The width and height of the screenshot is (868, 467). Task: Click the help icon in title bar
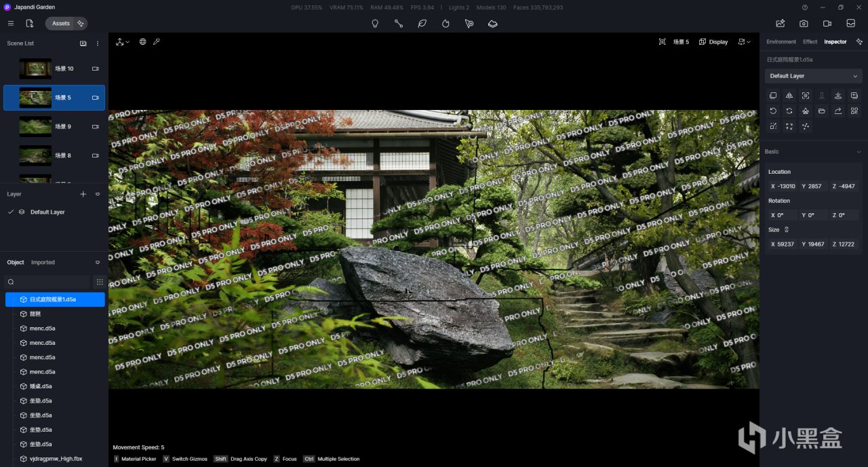(805, 7)
